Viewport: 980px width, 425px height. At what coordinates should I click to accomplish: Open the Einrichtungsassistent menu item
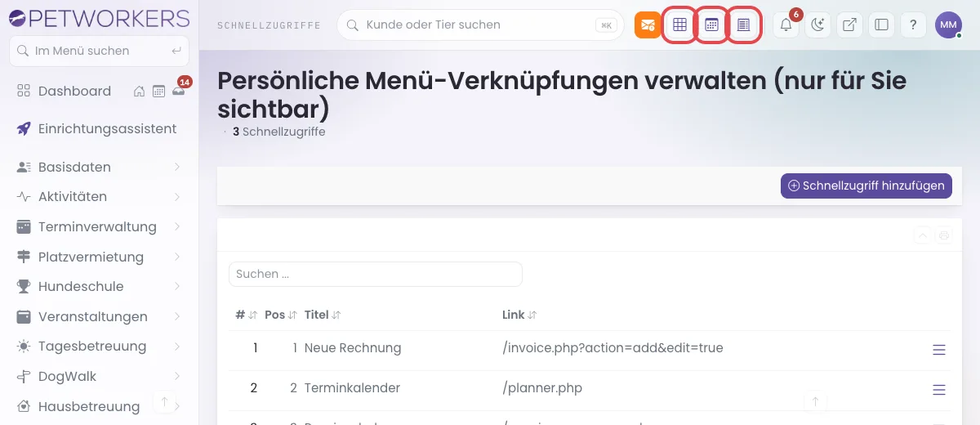(98, 128)
